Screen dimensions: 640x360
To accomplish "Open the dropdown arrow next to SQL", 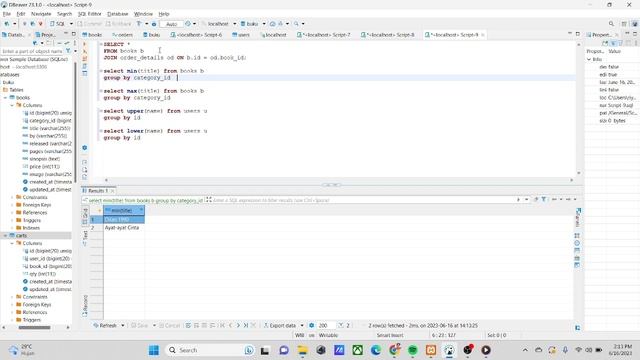I will (71, 24).
